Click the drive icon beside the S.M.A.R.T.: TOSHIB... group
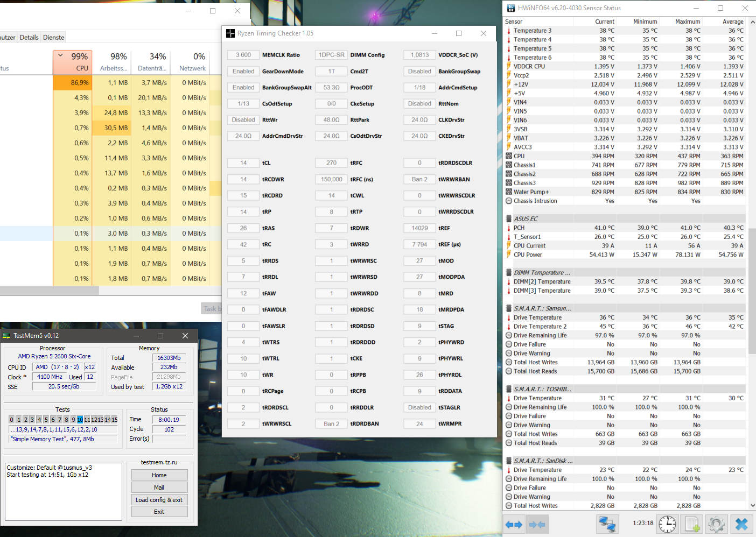This screenshot has height=537, width=756. [x=509, y=389]
